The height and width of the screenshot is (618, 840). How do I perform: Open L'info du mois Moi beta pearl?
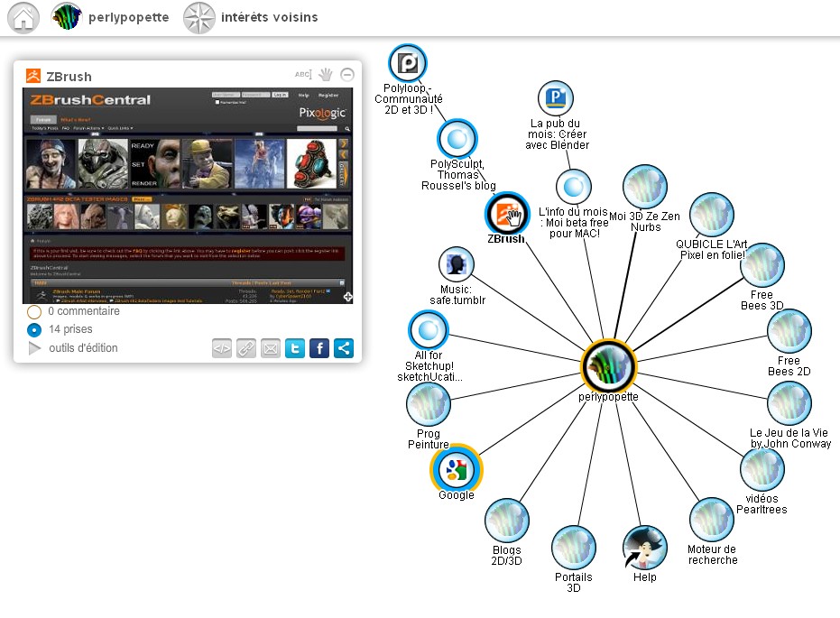click(x=573, y=187)
